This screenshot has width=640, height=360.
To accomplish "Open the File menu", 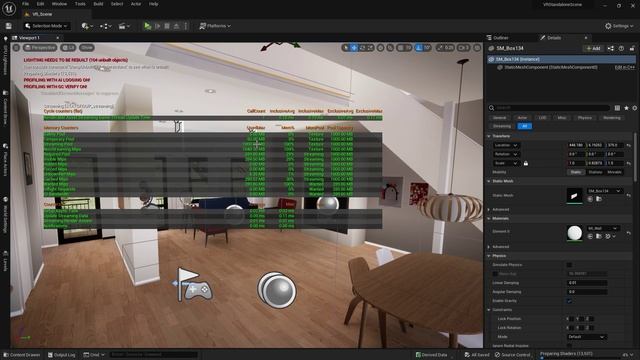I will [x=25, y=4].
